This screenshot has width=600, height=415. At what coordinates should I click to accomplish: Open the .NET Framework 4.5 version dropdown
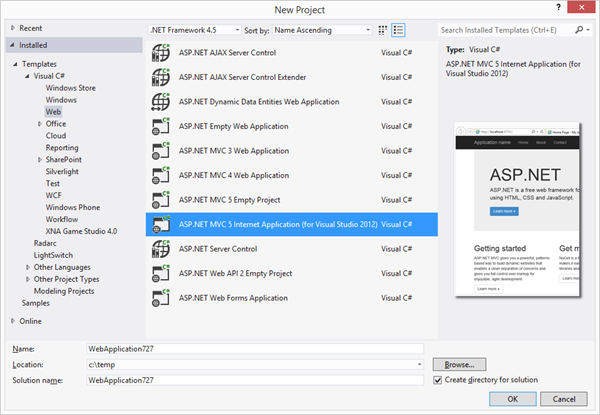coord(195,30)
